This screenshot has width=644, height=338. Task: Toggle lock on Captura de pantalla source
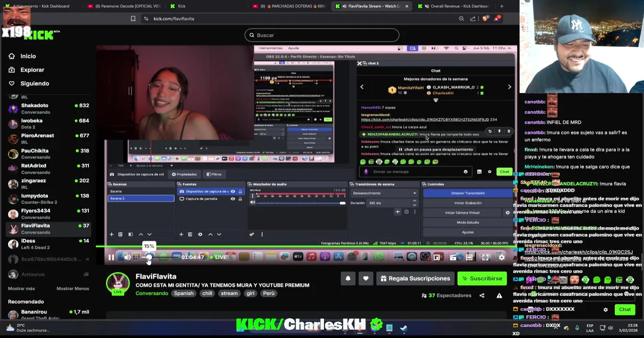click(240, 199)
